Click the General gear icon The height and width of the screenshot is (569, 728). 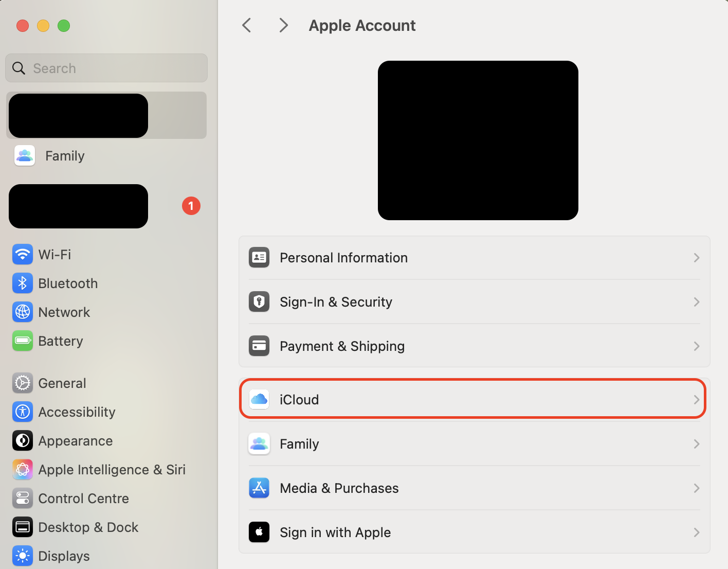pyautogui.click(x=23, y=383)
